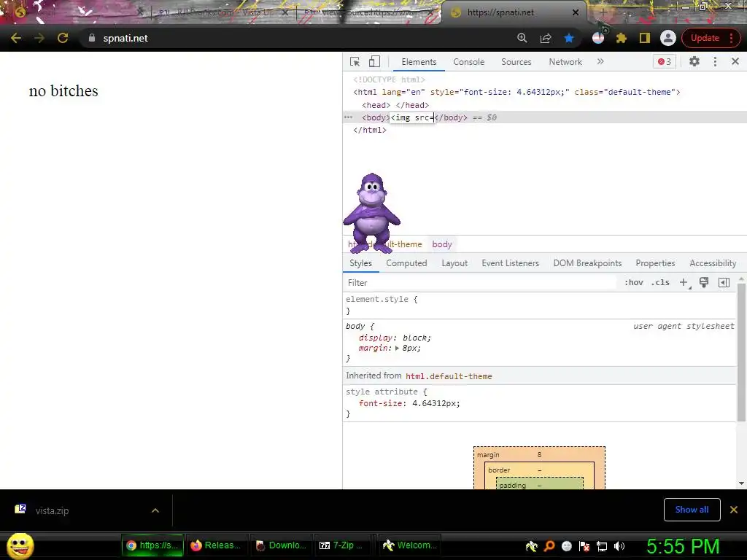Switch to the Sources tab

click(x=516, y=62)
